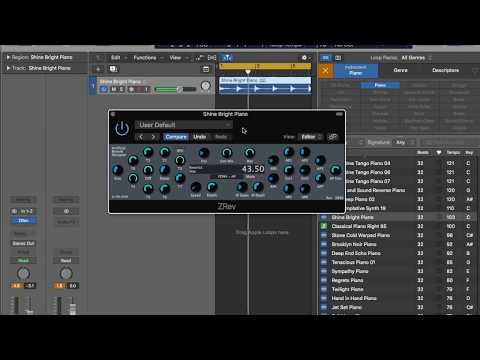The width and height of the screenshot is (480, 360).
Task: Expand the Region Shine Bright Piano inspector
Action: 9,57
